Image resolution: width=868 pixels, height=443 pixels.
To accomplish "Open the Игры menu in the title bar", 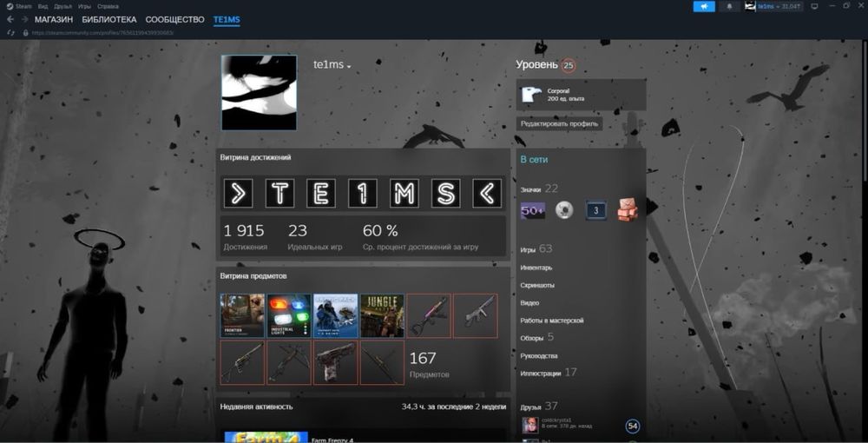I will point(85,7).
